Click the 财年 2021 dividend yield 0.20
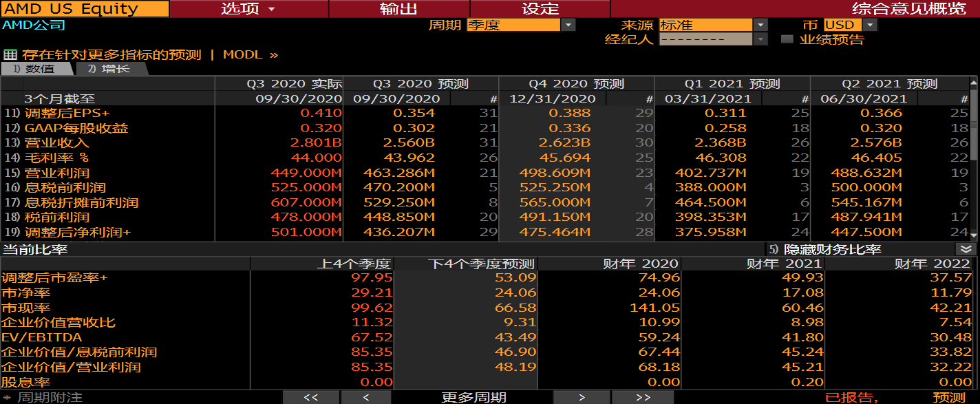The image size is (980, 404). point(809,382)
